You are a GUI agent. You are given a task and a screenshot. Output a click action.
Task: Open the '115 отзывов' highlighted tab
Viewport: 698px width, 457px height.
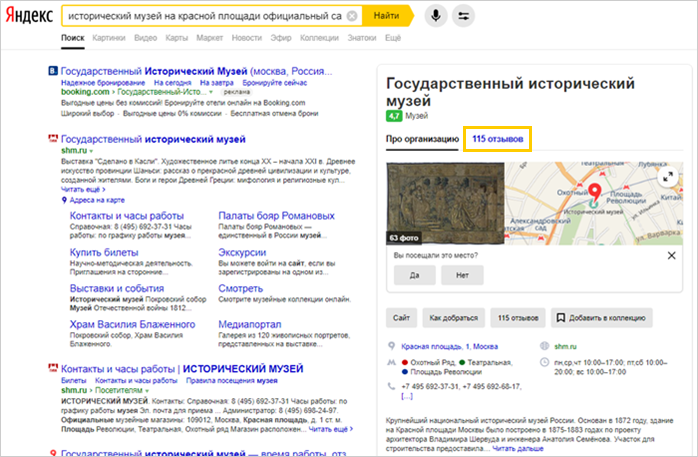pyautogui.click(x=496, y=139)
